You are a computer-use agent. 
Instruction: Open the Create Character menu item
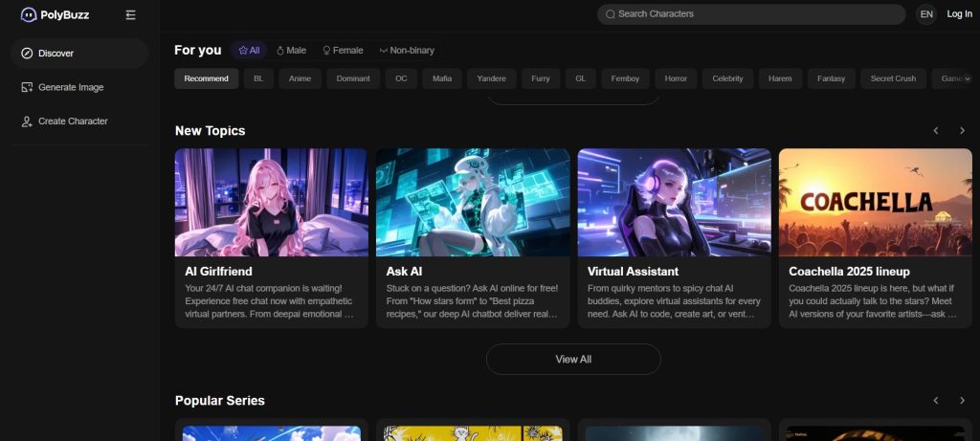pos(79,121)
